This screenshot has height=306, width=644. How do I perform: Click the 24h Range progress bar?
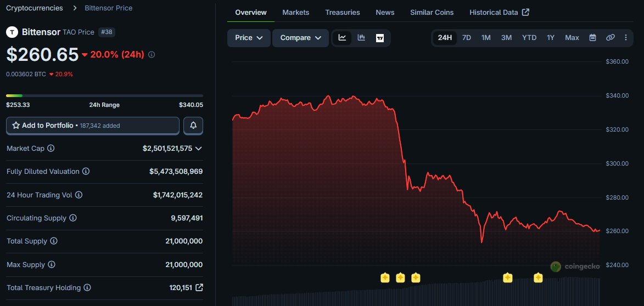(x=104, y=96)
